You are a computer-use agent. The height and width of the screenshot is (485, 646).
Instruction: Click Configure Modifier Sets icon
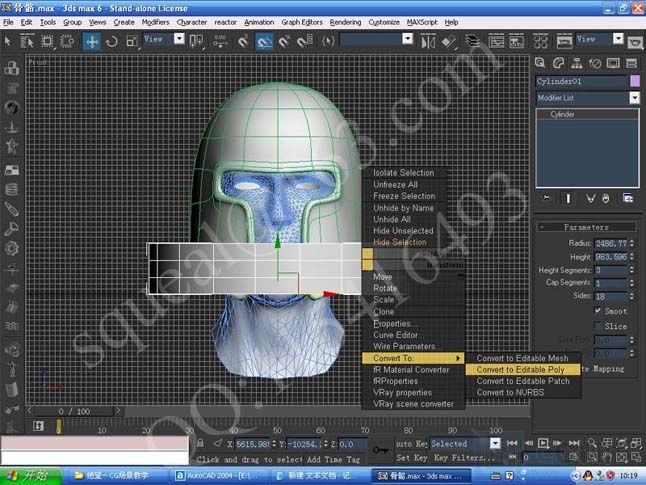[x=628, y=199]
